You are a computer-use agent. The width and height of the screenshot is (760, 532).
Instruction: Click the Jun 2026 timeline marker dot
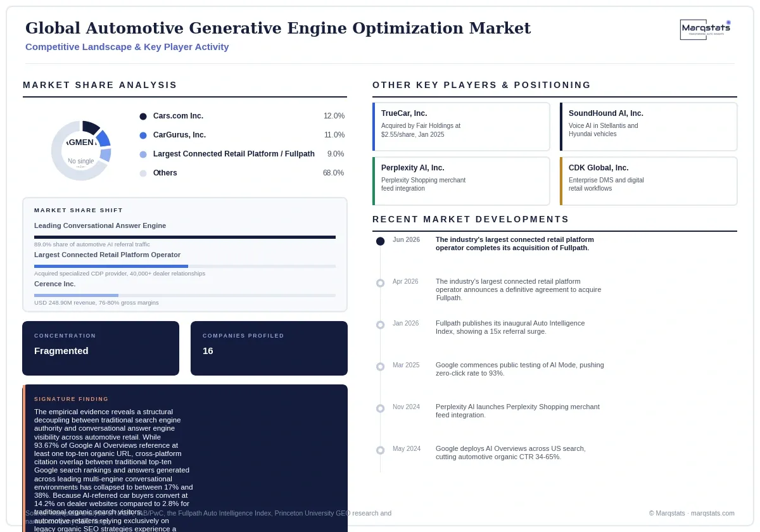click(380, 241)
